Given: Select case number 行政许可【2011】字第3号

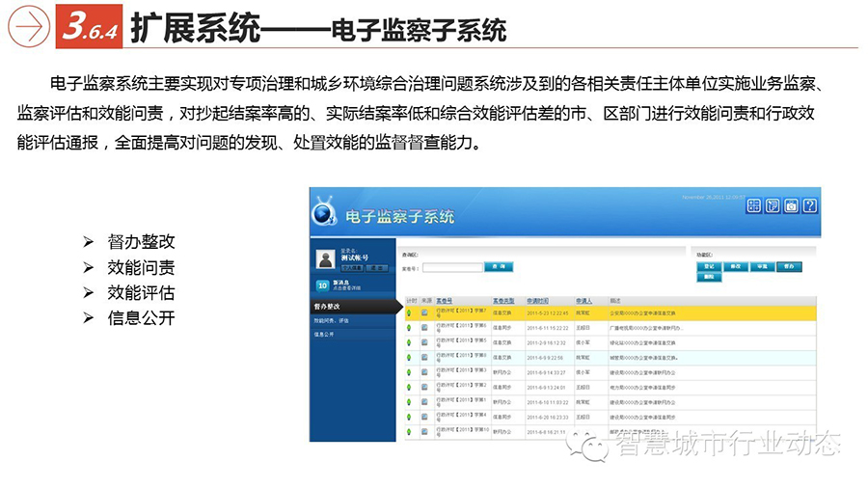Looking at the screenshot, I should (461, 372).
